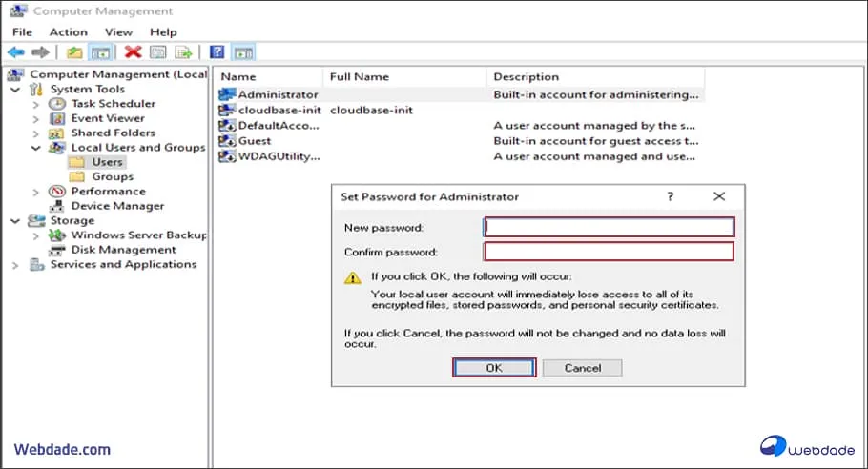The width and height of the screenshot is (868, 469).
Task: Select the Guest user account
Action: pos(254,140)
